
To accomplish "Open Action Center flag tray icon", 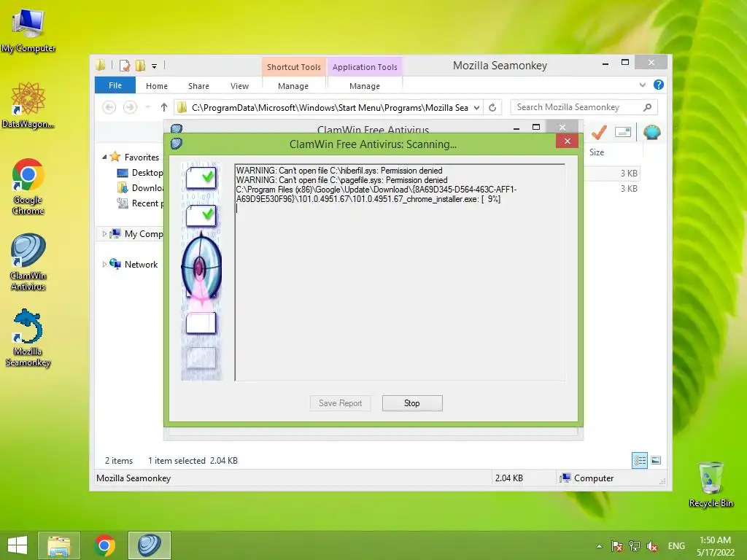I will tap(617, 546).
